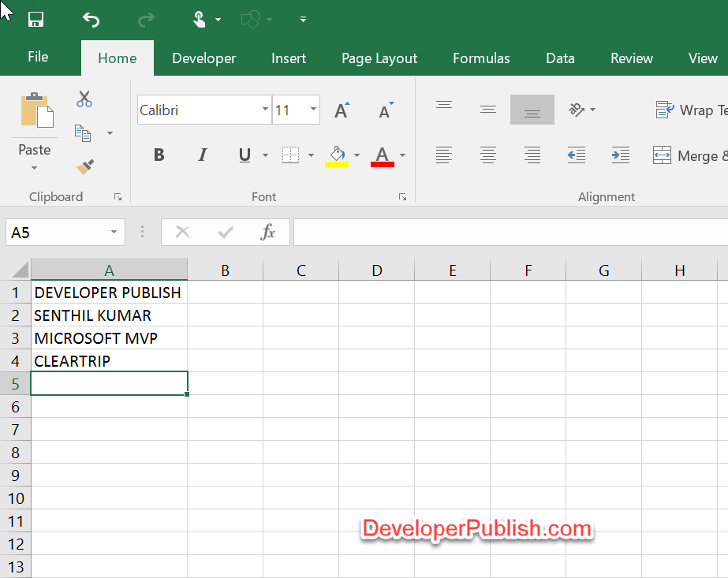Viewport: 728px width, 578px height.
Task: Open Customize Quick Access Toolbar arrow
Action: (303, 20)
